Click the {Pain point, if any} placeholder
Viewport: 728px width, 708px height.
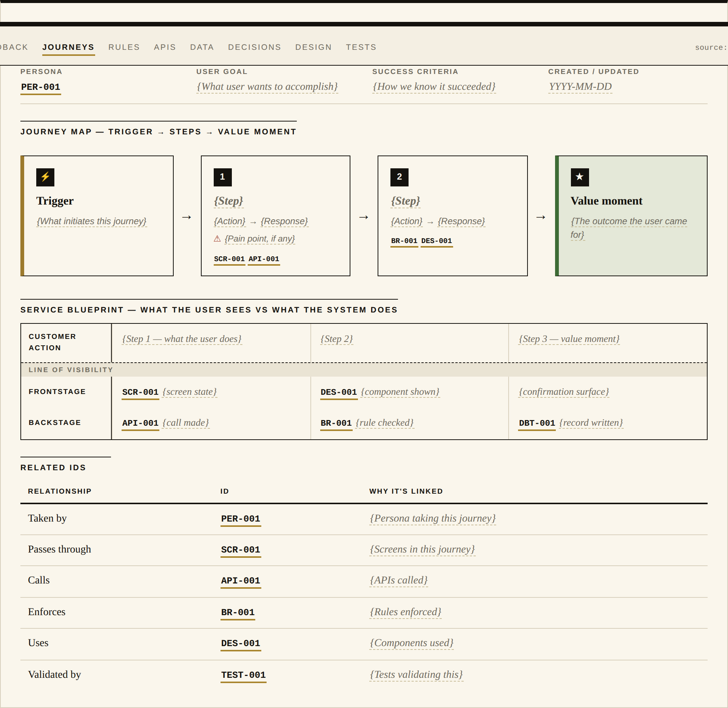(260, 239)
